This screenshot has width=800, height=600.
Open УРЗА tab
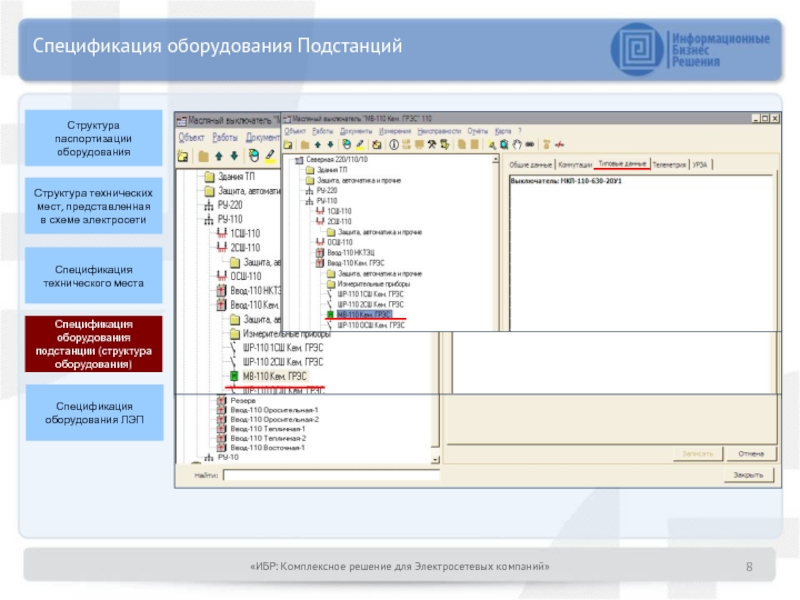(x=700, y=165)
